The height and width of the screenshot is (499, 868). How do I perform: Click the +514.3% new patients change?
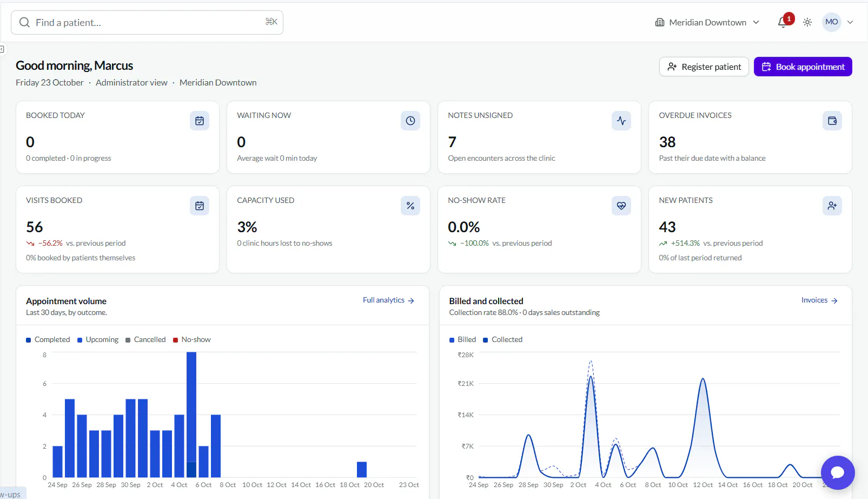[x=685, y=243]
